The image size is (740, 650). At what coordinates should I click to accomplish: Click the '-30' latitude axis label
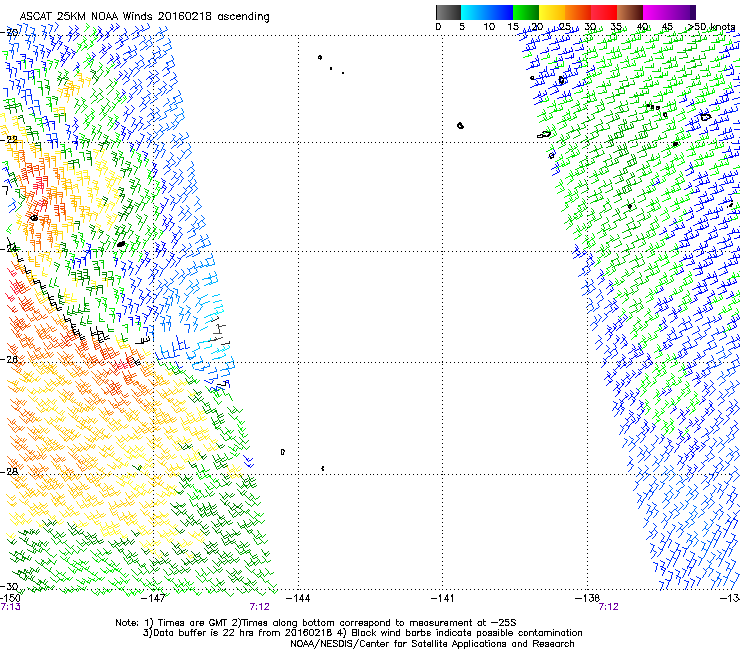point(9,587)
